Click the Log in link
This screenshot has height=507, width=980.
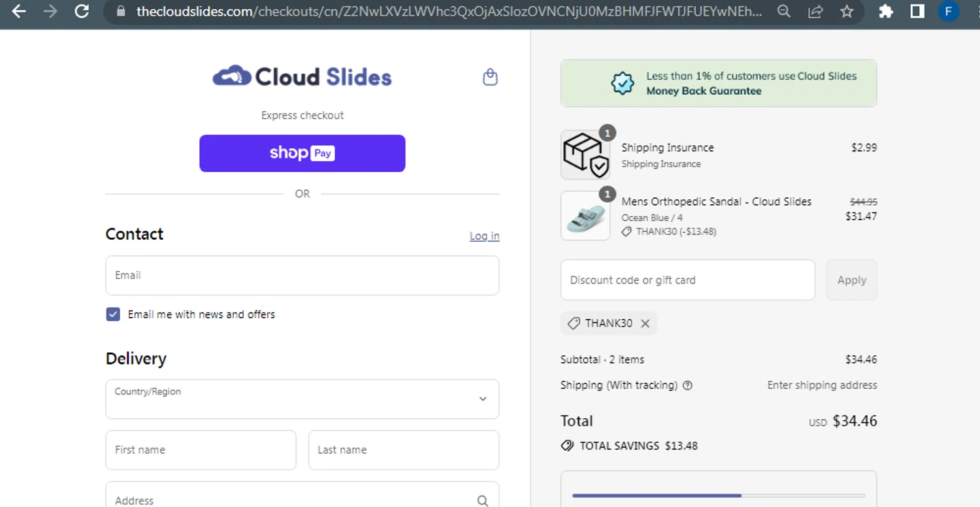point(484,236)
